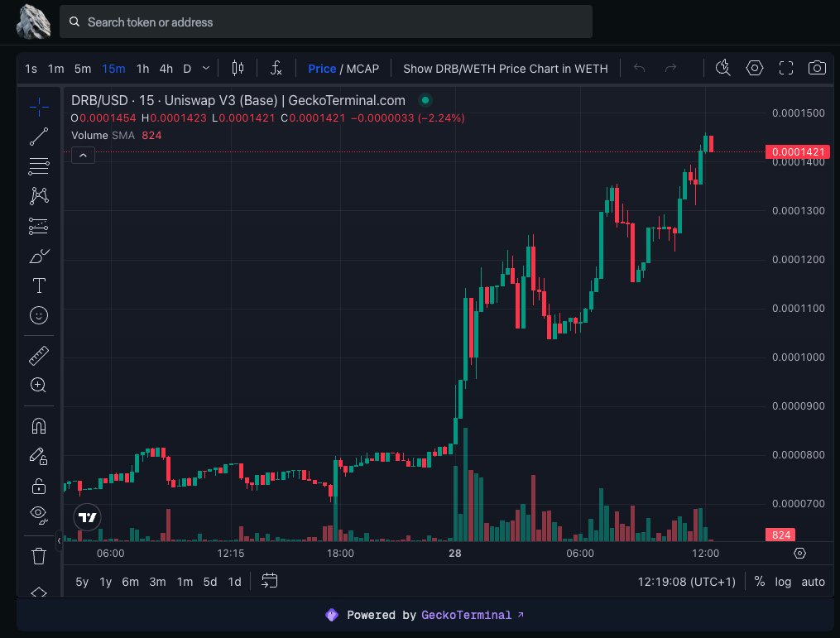840x638 pixels.
Task: Choose the XABCD pattern tool
Action: pyautogui.click(x=39, y=196)
